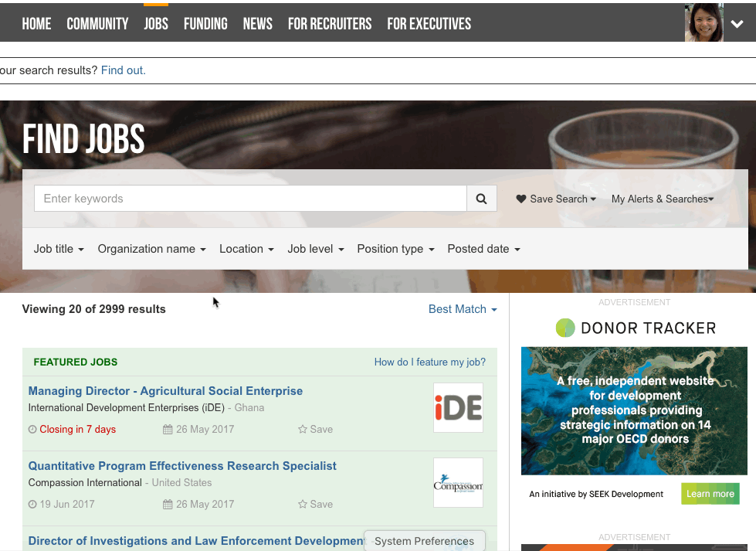Click the Donor Tracker green logo
Screen dimensions: 756x551
pos(565,328)
